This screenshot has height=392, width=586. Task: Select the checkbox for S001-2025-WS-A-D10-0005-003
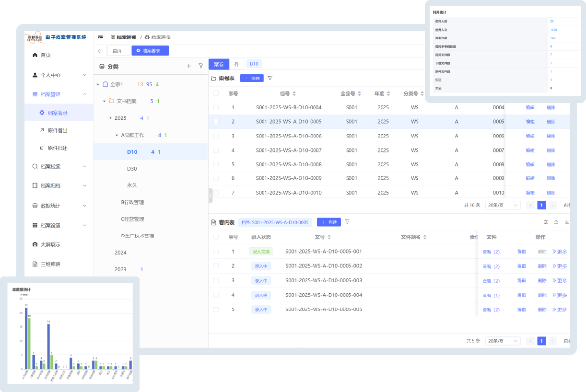click(x=216, y=280)
